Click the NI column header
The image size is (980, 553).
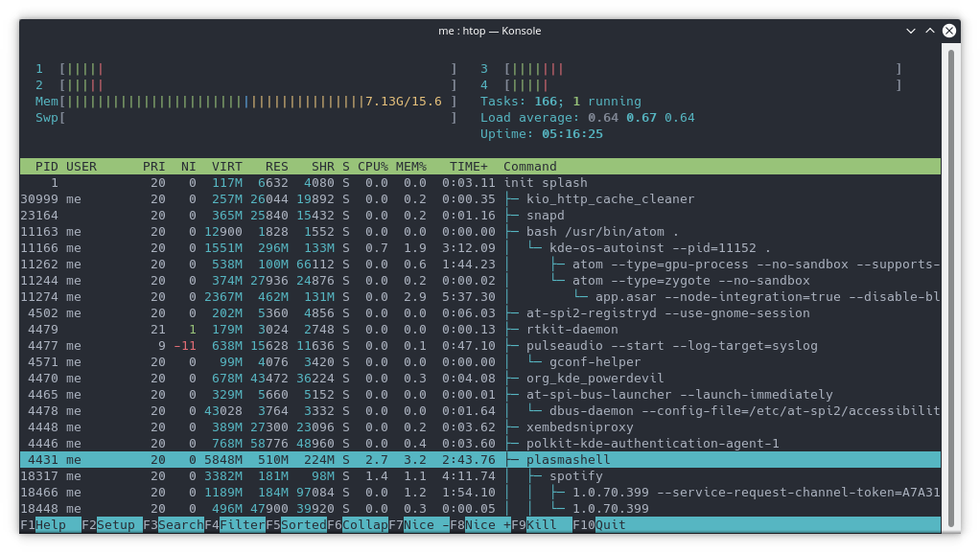[188, 166]
